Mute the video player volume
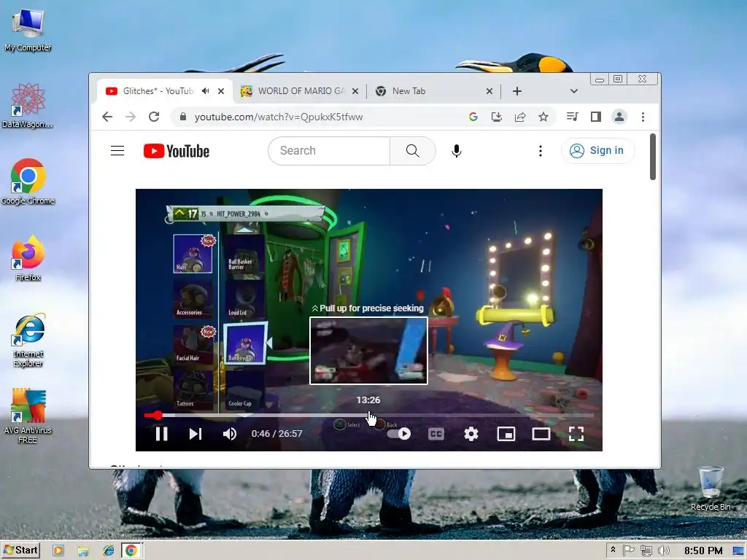The width and height of the screenshot is (747, 560). [230, 434]
